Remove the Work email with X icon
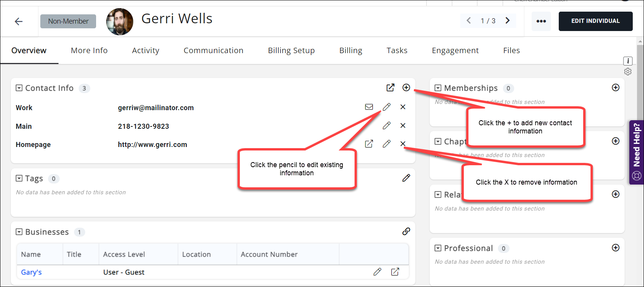 (x=403, y=107)
